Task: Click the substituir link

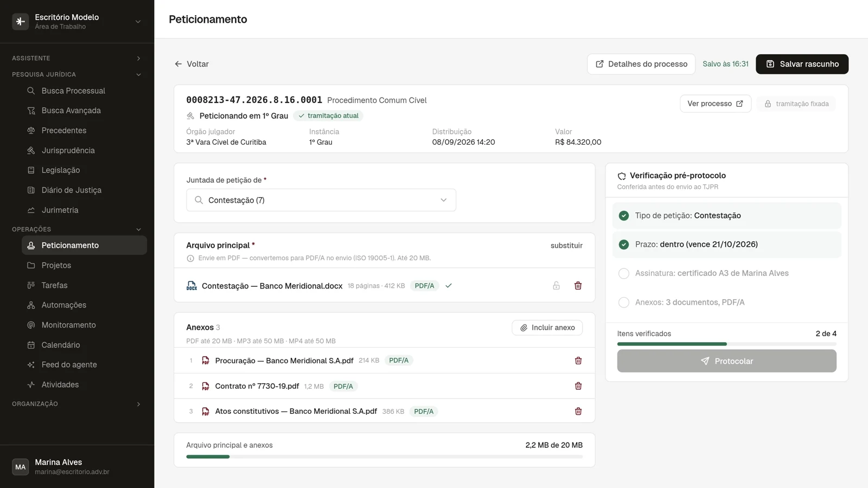Action: 566,246
